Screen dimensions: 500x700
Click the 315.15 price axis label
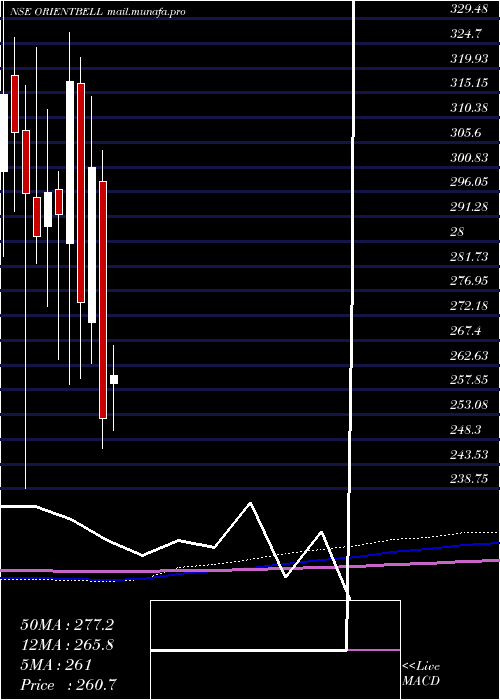point(469,83)
